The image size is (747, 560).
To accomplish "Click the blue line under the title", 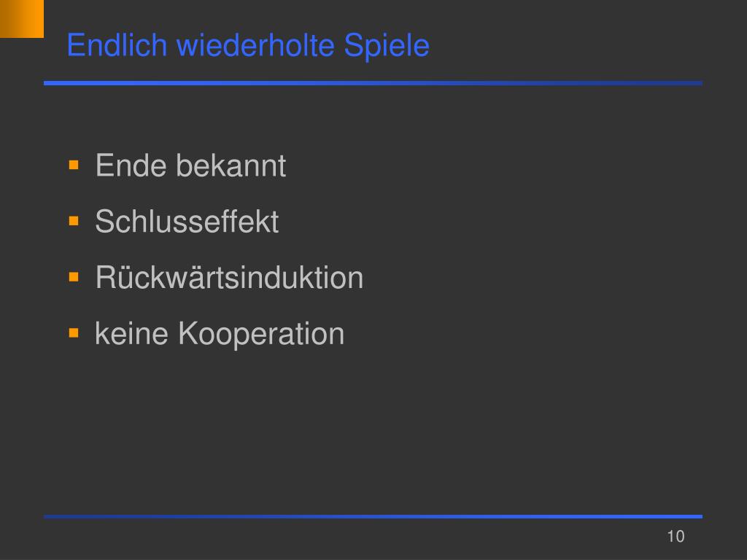I will pos(373,83).
